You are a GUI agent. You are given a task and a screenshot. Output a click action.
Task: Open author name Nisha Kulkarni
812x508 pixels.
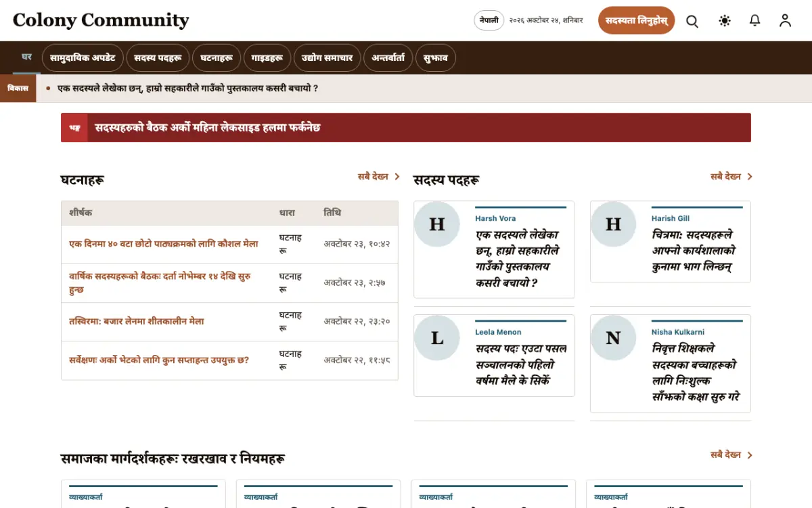point(678,332)
